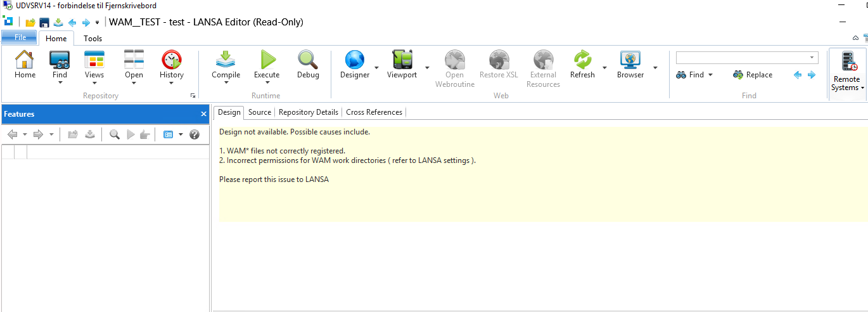Image resolution: width=868 pixels, height=312 pixels.
Task: Expand the Designer dropdown arrow
Action: pos(377,67)
